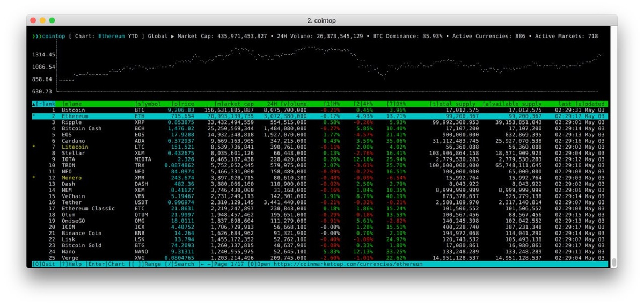The width and height of the screenshot is (644, 306).
Task: Sort by the market cap column header
Action: click(234, 104)
